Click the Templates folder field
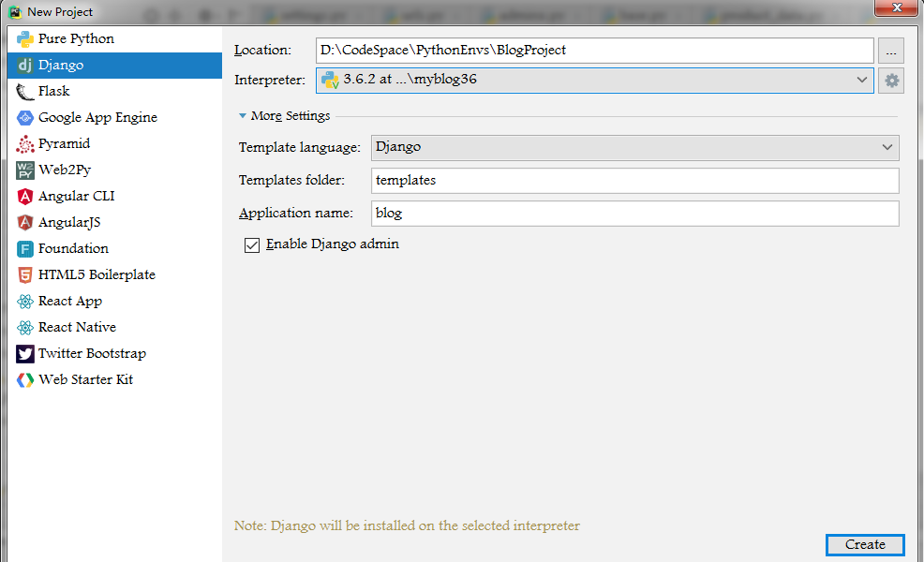The image size is (924, 562). click(x=634, y=180)
